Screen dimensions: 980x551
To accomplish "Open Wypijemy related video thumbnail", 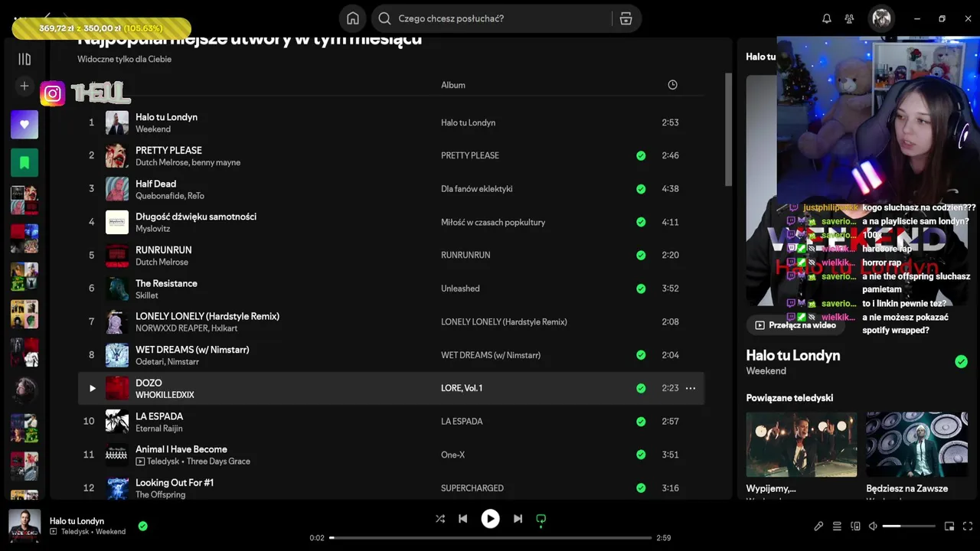I will click(x=802, y=445).
